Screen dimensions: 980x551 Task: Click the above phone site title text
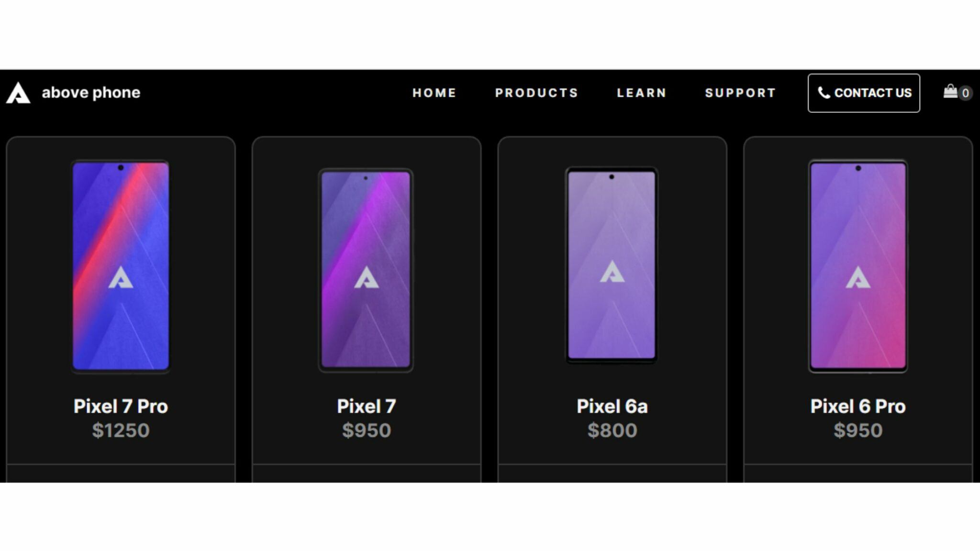coord(91,92)
